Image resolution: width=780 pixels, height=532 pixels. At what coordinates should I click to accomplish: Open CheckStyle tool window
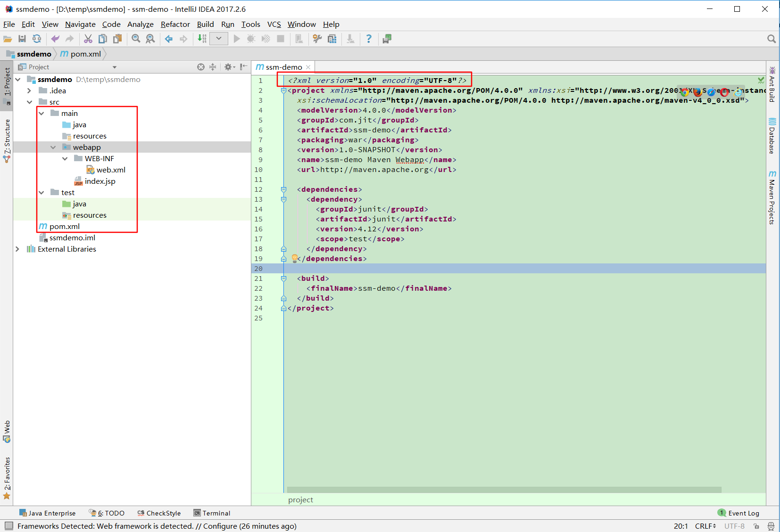point(159,513)
